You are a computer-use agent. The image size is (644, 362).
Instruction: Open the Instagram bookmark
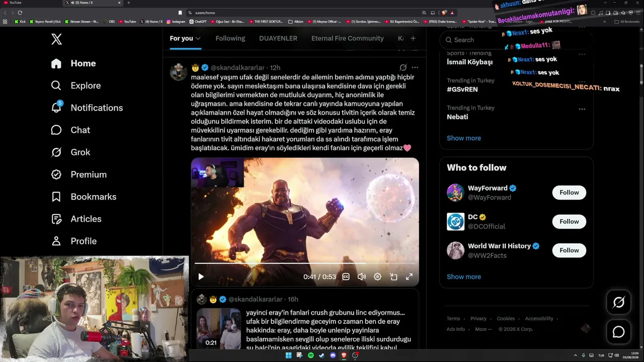(176, 22)
